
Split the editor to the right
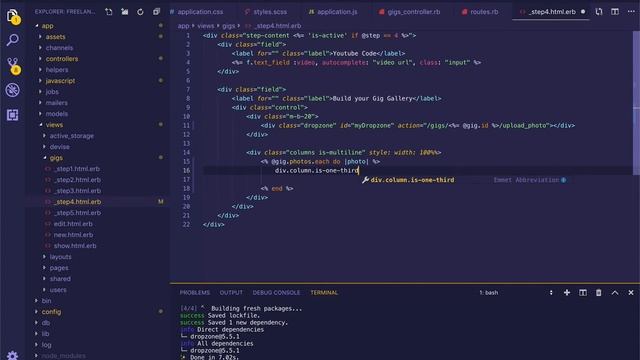[x=615, y=12]
